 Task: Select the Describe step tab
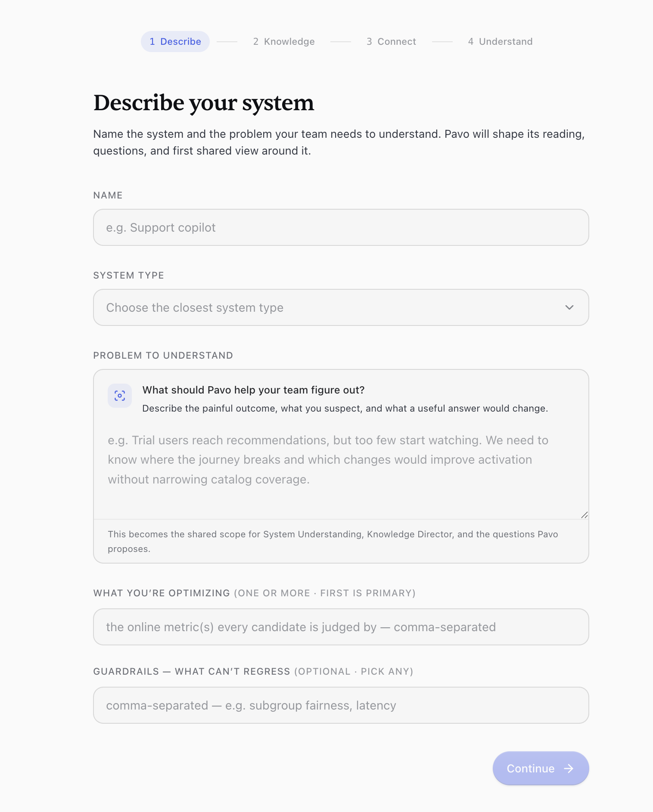[175, 42]
